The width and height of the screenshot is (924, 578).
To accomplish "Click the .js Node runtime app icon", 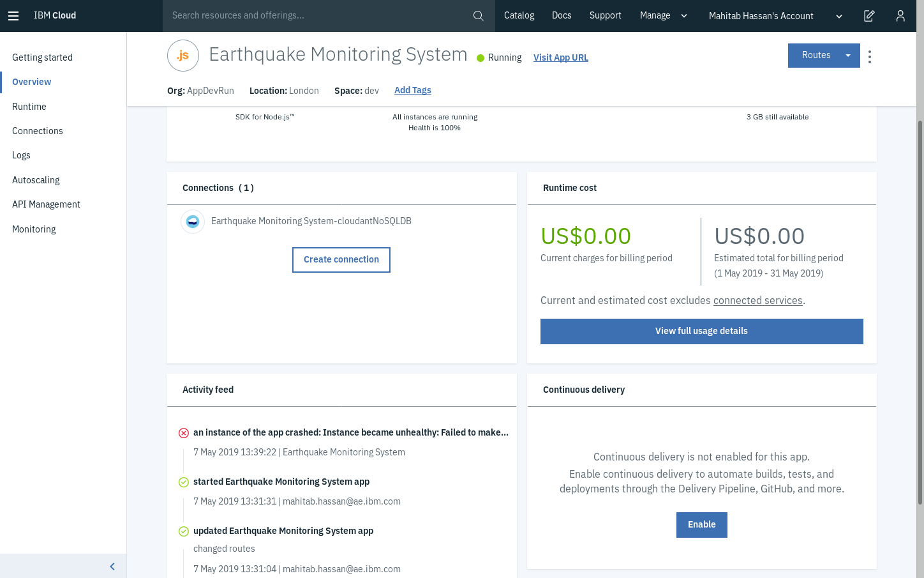I will (183, 56).
